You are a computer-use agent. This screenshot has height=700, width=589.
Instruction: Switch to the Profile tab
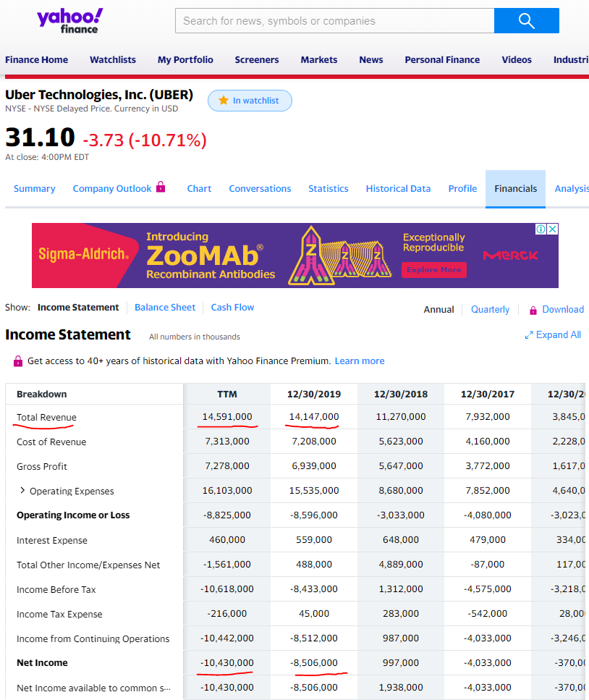click(462, 188)
